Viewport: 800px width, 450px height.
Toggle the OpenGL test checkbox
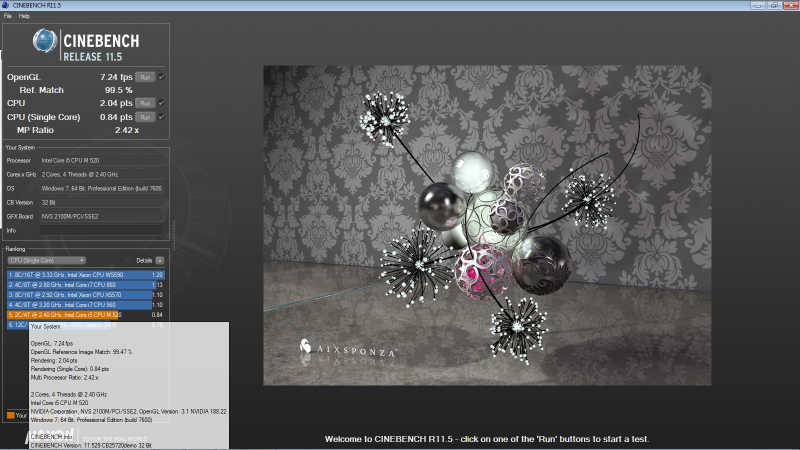[x=162, y=77]
